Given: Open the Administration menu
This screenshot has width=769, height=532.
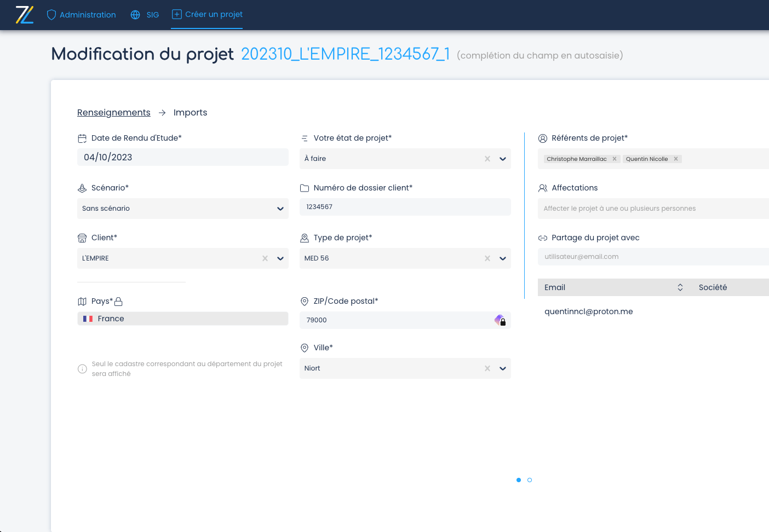Looking at the screenshot, I should coord(81,15).
